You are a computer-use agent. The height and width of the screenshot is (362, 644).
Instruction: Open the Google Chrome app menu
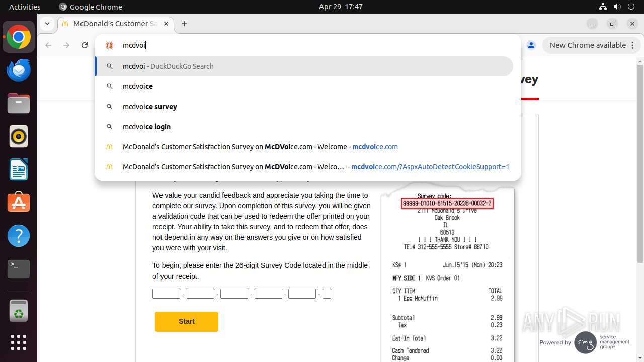(x=91, y=7)
